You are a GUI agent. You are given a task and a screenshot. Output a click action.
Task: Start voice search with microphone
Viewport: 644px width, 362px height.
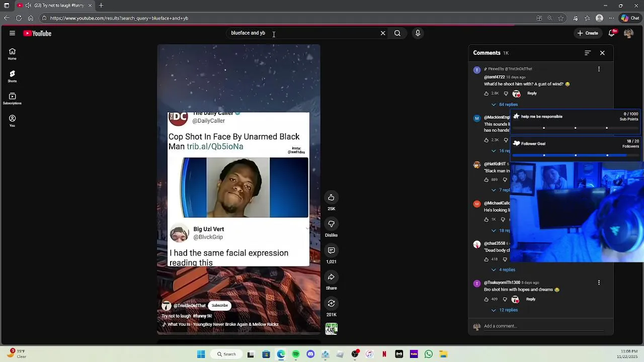pyautogui.click(x=418, y=33)
